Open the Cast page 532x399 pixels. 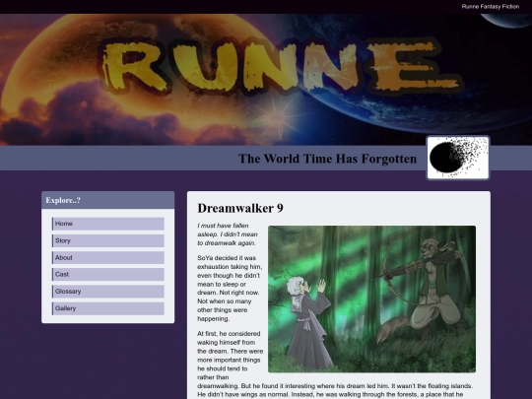(108, 274)
